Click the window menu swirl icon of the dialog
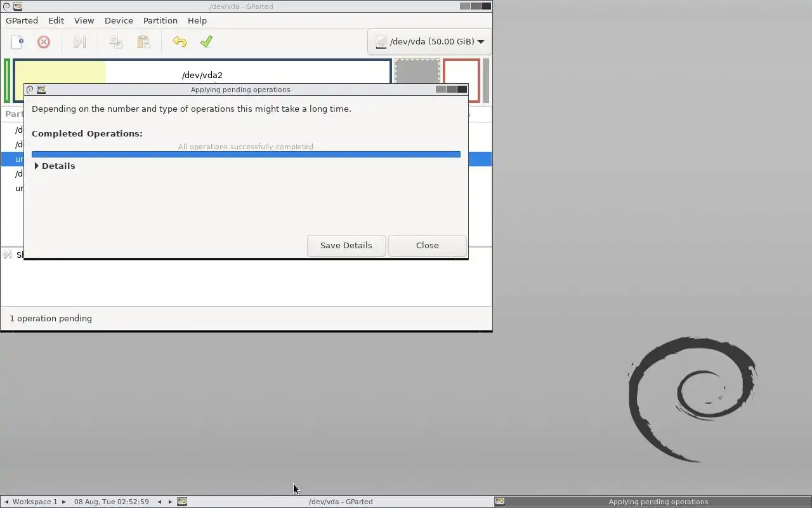 point(30,90)
